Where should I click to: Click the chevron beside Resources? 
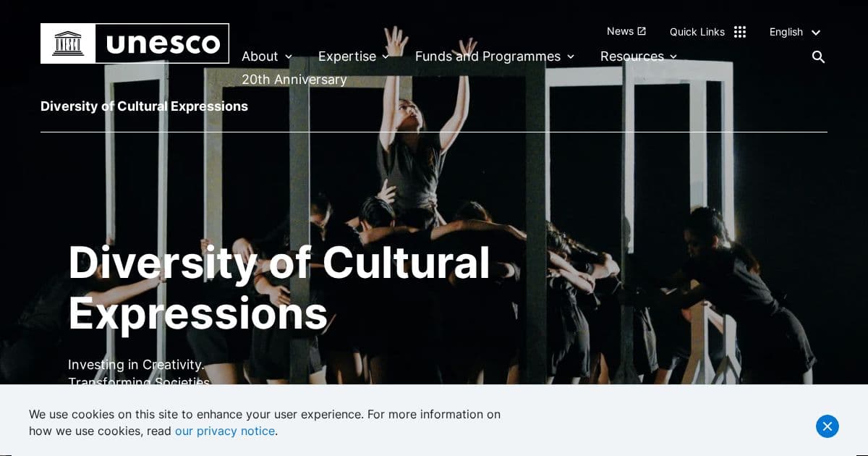point(673,57)
